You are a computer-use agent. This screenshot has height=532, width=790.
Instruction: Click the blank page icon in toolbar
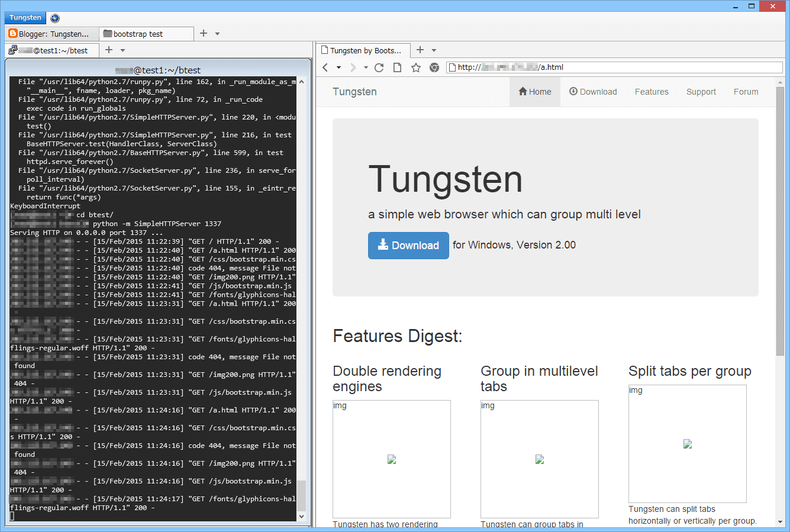(398, 67)
